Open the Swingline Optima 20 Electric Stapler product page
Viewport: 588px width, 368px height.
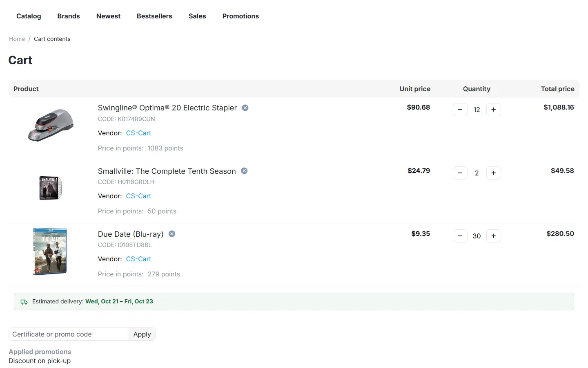coord(167,108)
